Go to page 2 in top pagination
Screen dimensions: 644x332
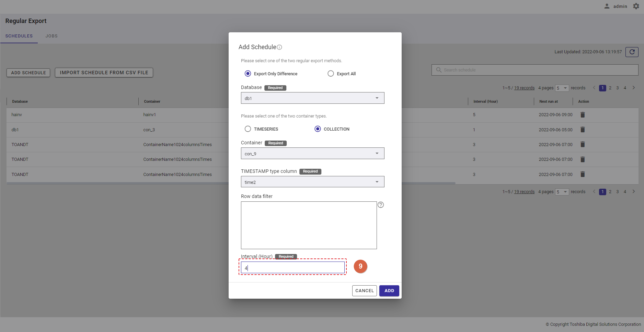610,88
